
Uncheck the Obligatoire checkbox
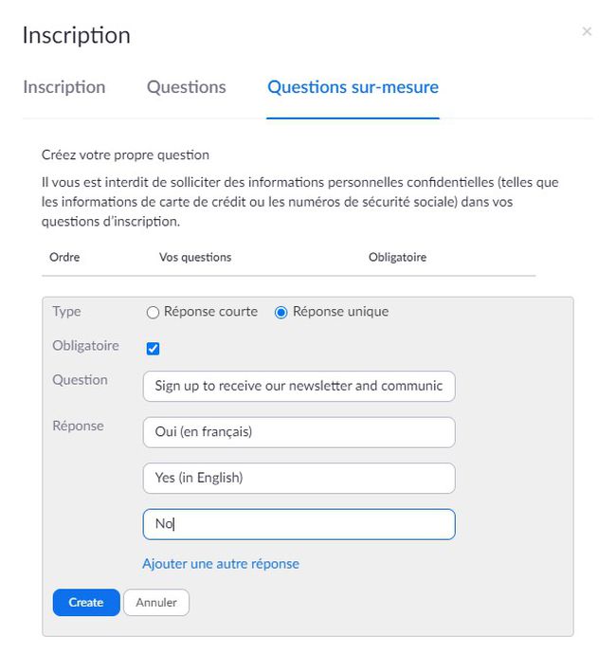[153, 349]
